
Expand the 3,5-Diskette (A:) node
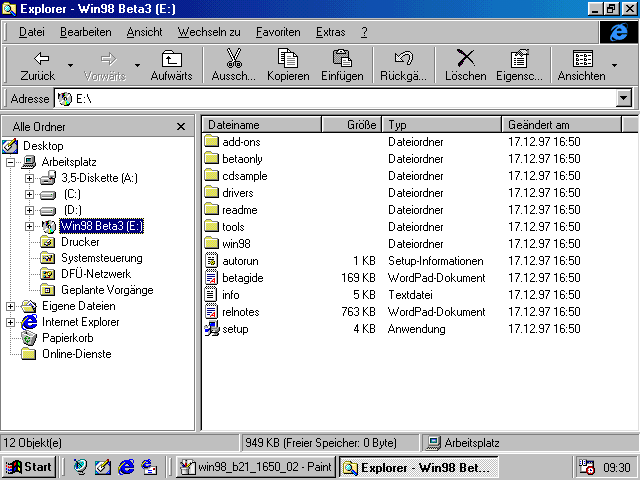pyautogui.click(x=29, y=178)
